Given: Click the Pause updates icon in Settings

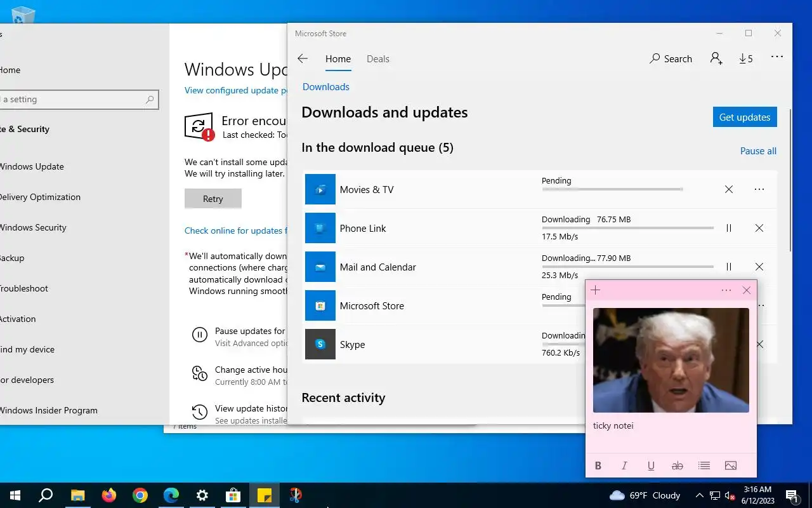Looking at the screenshot, I should tap(200, 335).
